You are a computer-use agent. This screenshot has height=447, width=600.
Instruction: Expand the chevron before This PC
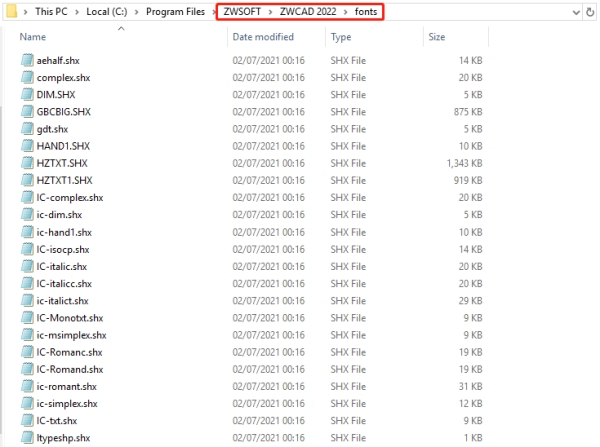[x=25, y=12]
